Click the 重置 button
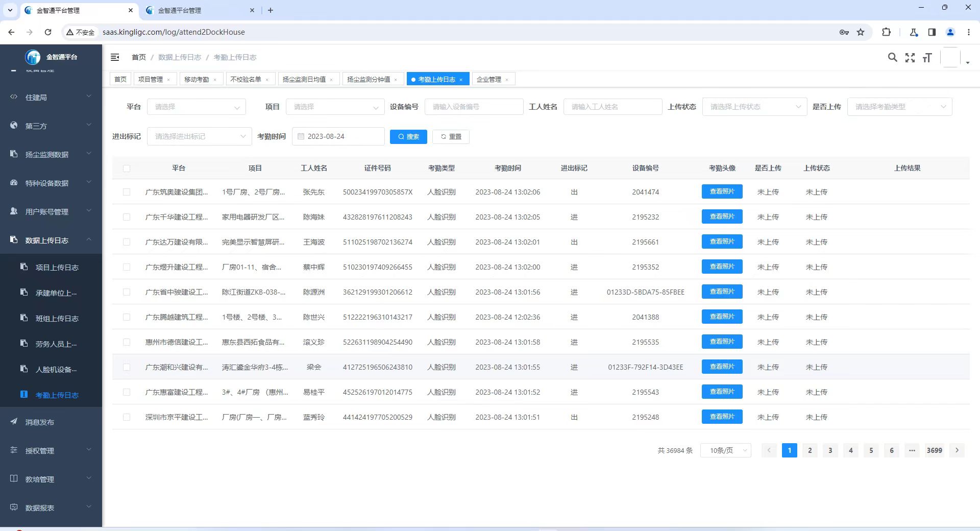Image resolution: width=980 pixels, height=531 pixels. (451, 136)
